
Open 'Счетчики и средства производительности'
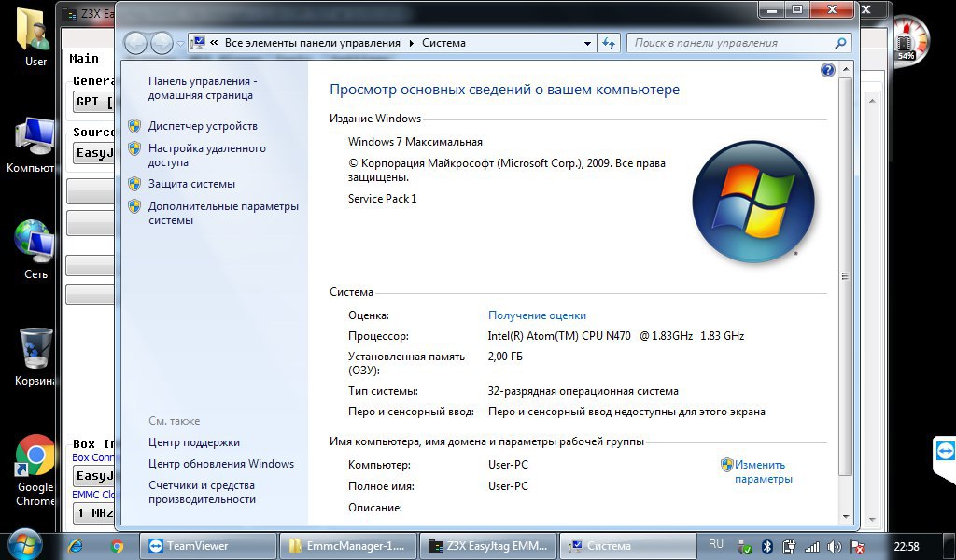pyautogui.click(x=202, y=493)
